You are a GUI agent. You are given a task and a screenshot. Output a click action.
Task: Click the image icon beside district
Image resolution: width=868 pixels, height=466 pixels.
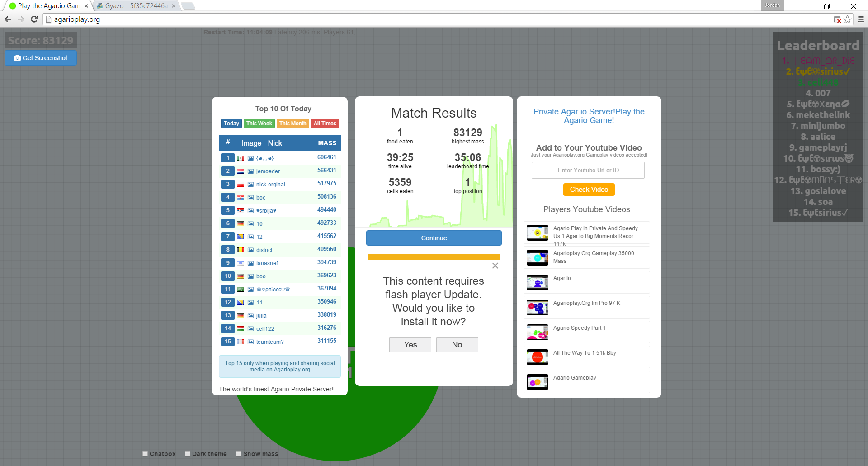click(x=250, y=250)
